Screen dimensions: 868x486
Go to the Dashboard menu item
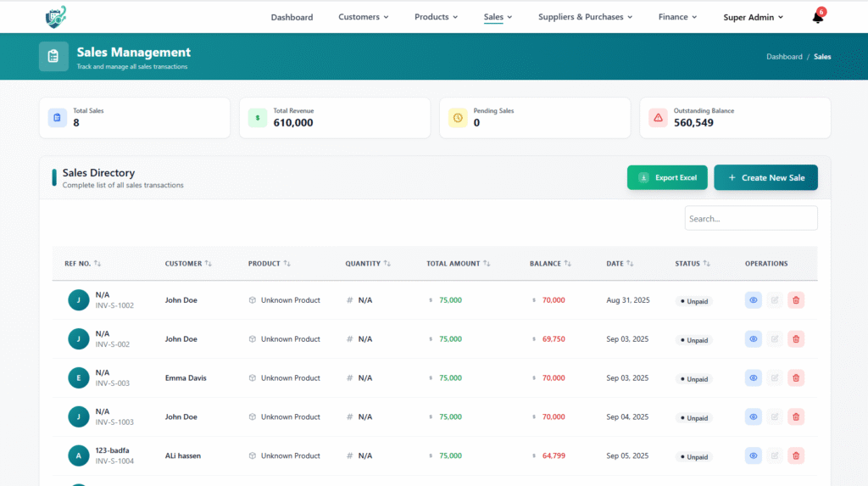(x=292, y=17)
